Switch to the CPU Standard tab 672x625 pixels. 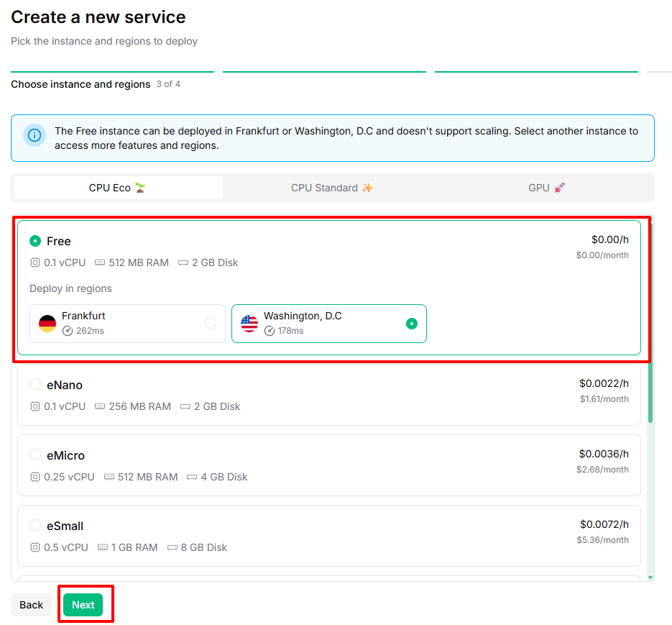pos(331,188)
